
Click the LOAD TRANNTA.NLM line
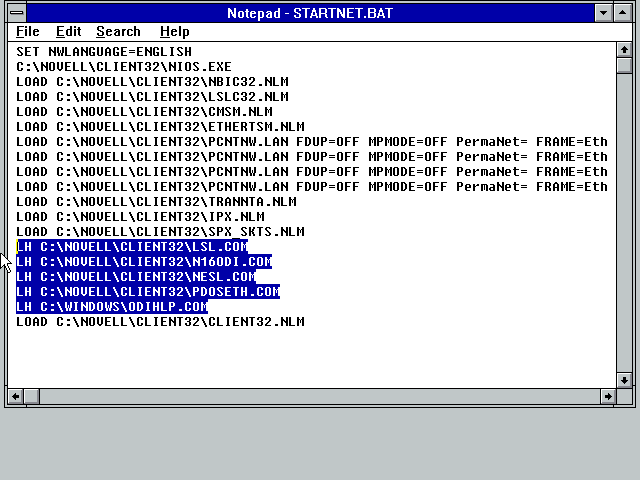156,202
